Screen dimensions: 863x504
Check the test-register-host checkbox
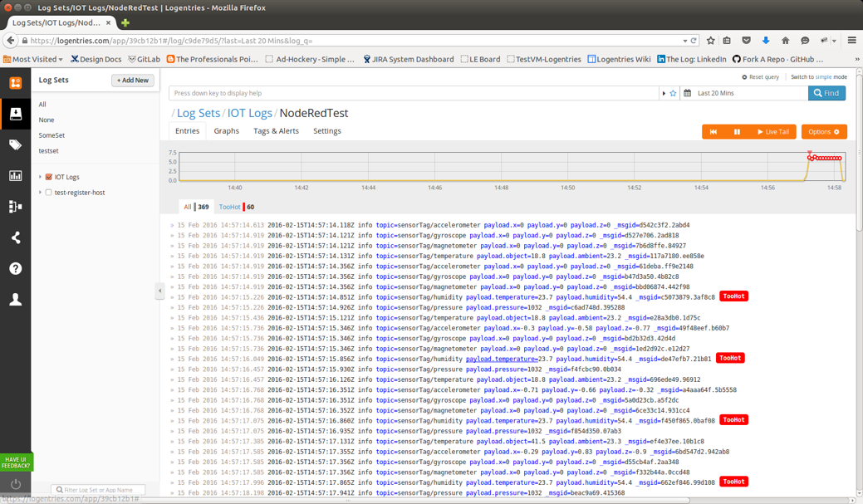click(x=49, y=193)
